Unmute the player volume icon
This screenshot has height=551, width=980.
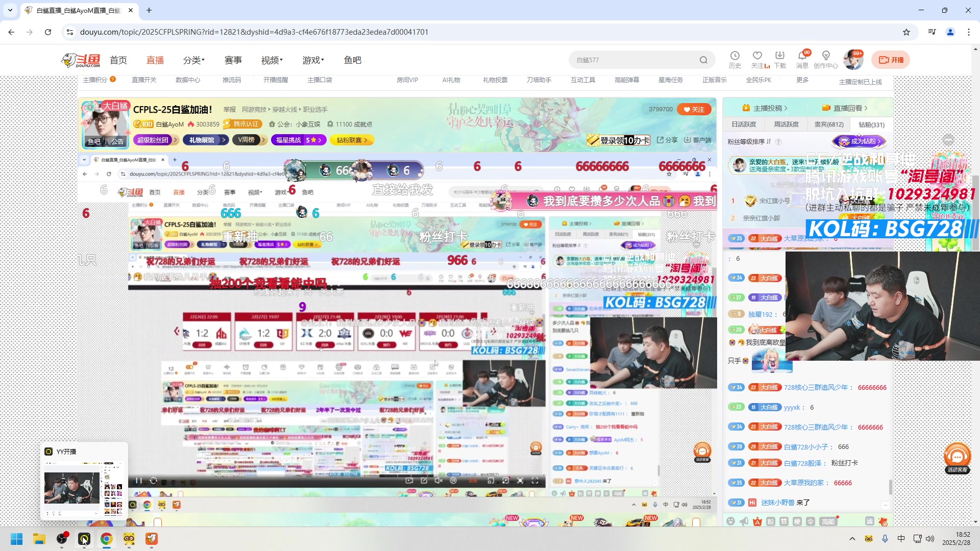pyautogui.click(x=438, y=481)
